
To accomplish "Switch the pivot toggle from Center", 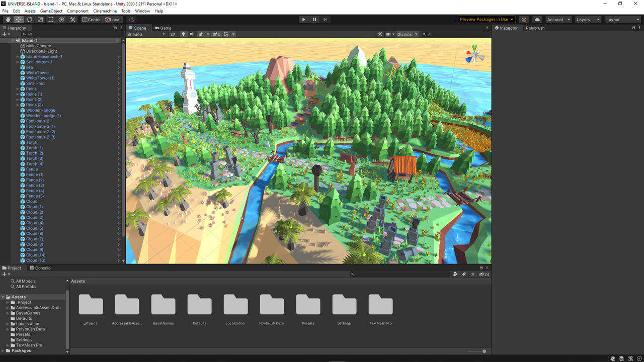I will coord(92,19).
